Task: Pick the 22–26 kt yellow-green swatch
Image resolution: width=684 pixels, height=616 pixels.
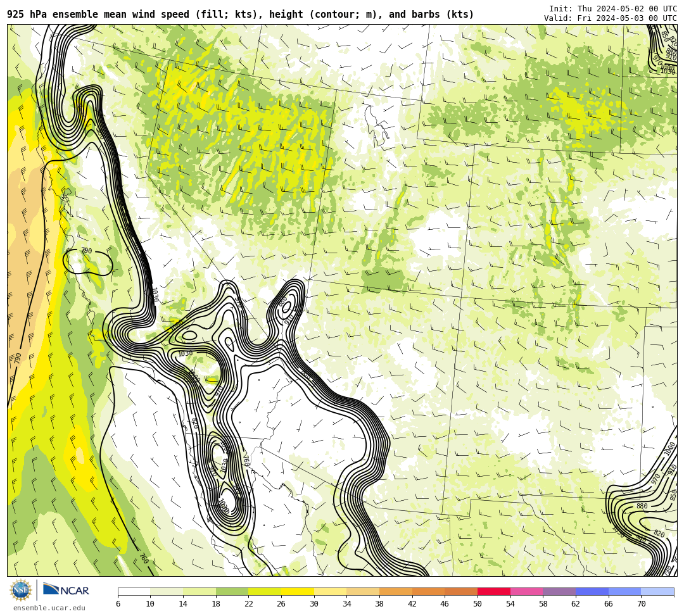Action: (x=265, y=591)
